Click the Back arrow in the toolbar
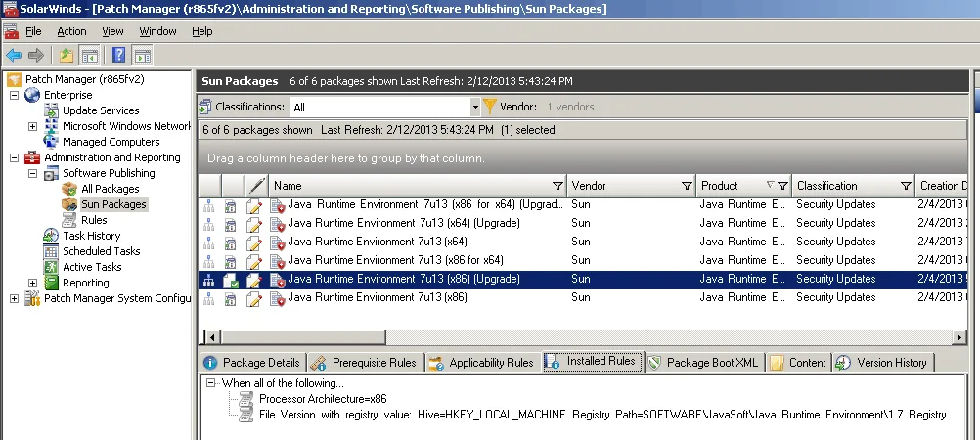This screenshot has width=980, height=440. click(x=13, y=55)
